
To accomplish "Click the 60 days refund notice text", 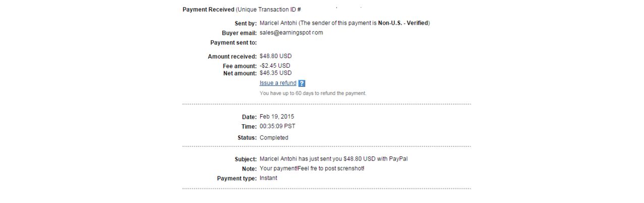I will pos(313,93).
